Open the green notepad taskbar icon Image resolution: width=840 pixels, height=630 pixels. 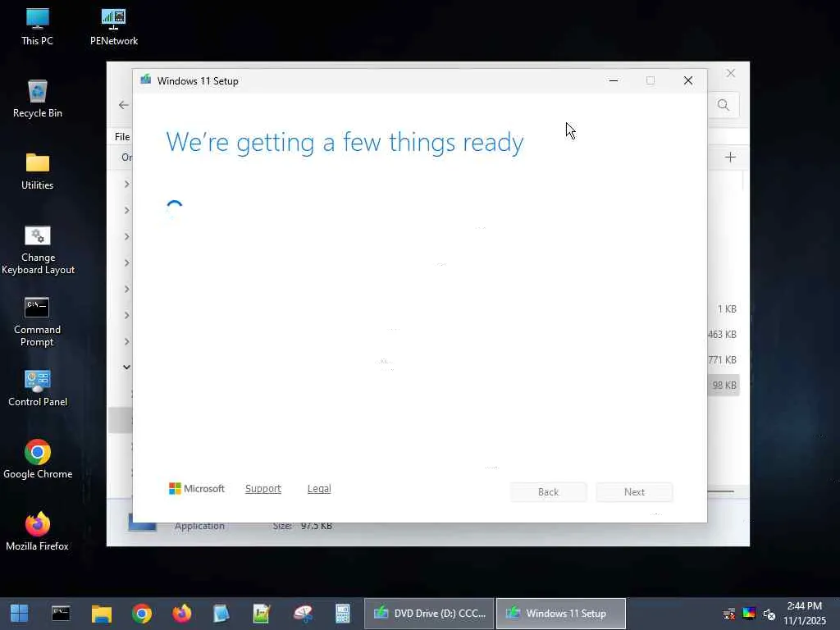point(262,614)
